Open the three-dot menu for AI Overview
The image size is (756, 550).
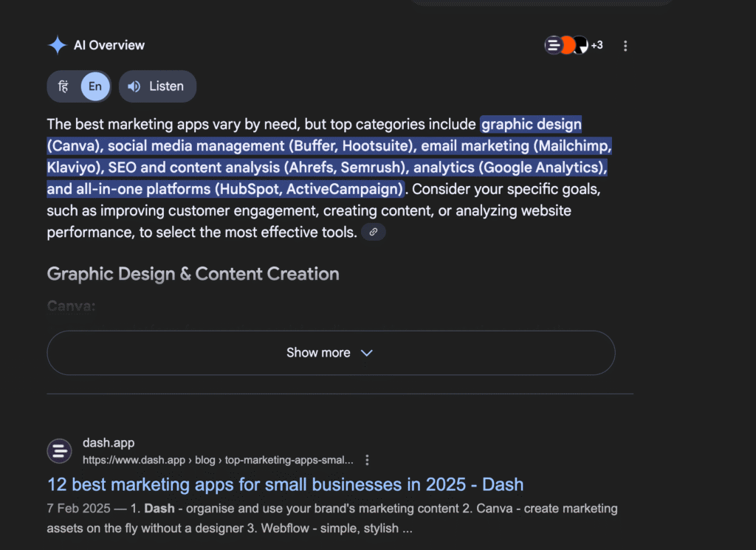625,45
